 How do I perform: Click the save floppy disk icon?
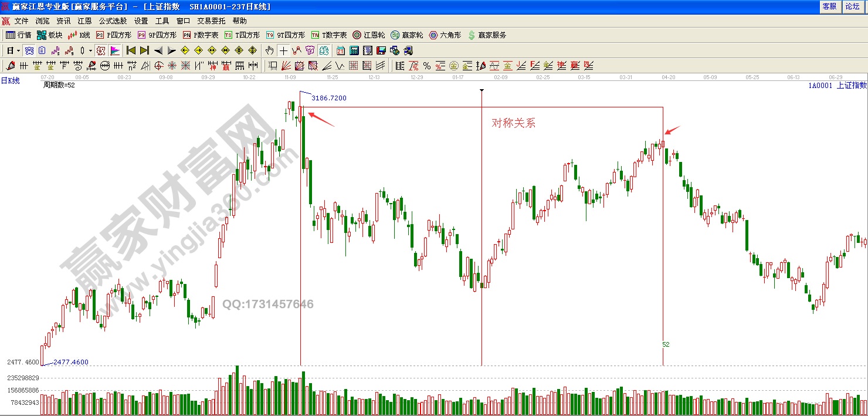[381, 50]
